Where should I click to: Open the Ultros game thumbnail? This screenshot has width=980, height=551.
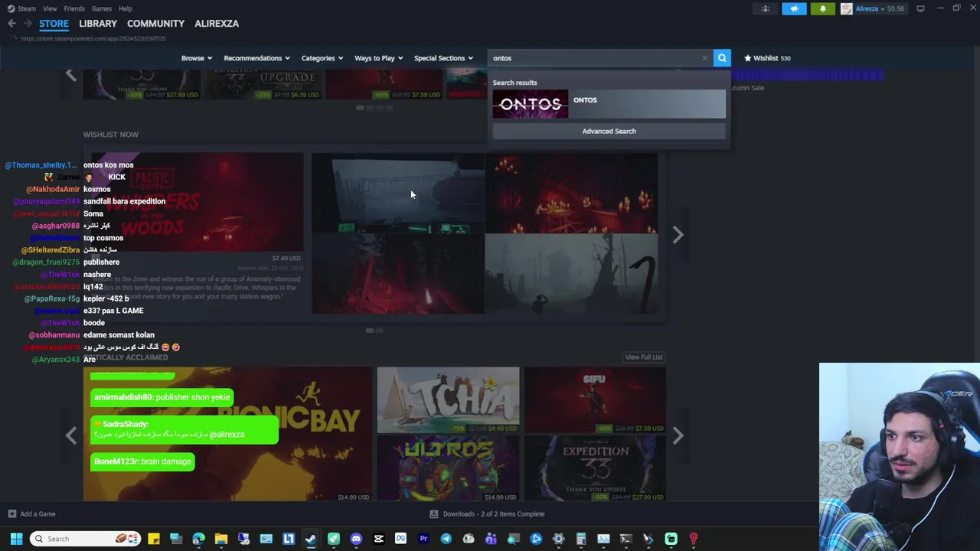448,469
